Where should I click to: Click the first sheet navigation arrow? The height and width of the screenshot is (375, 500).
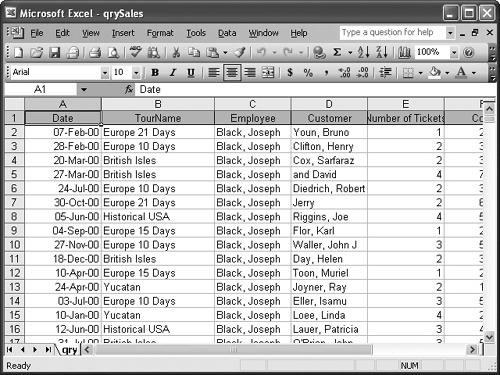pos(9,350)
